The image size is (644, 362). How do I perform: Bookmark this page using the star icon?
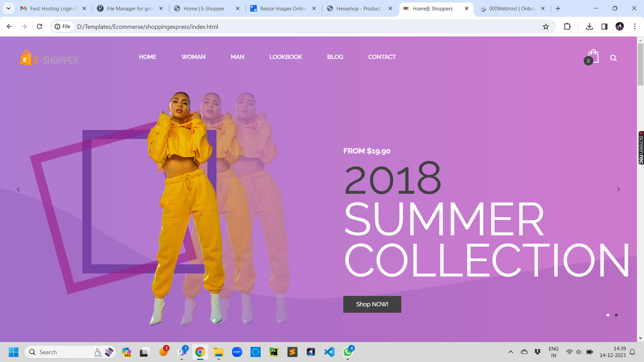click(x=546, y=27)
